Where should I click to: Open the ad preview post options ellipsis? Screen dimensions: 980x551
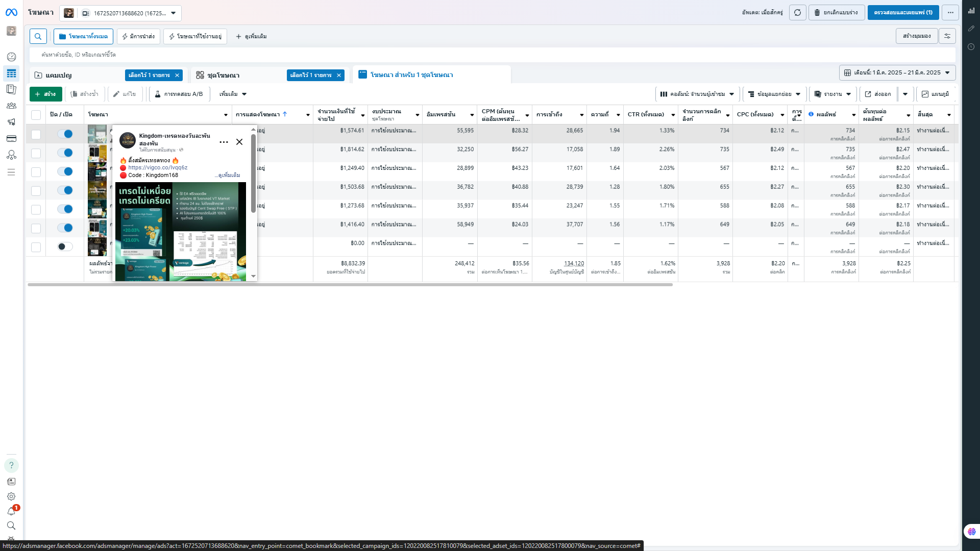(x=224, y=142)
